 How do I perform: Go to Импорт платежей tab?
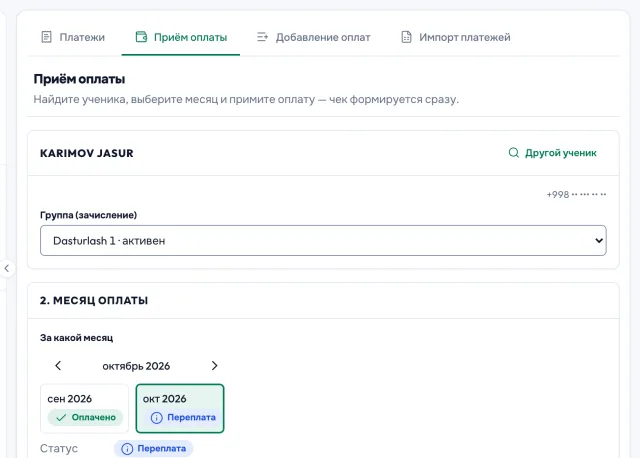coord(456,37)
